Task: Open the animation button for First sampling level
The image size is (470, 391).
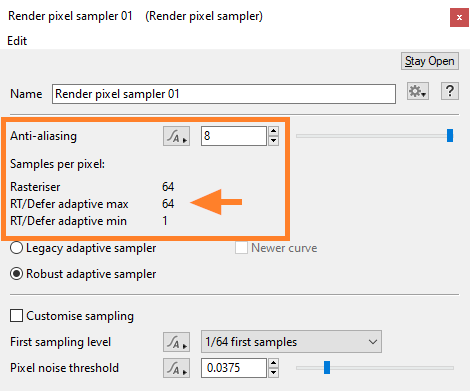Action: [x=176, y=342]
